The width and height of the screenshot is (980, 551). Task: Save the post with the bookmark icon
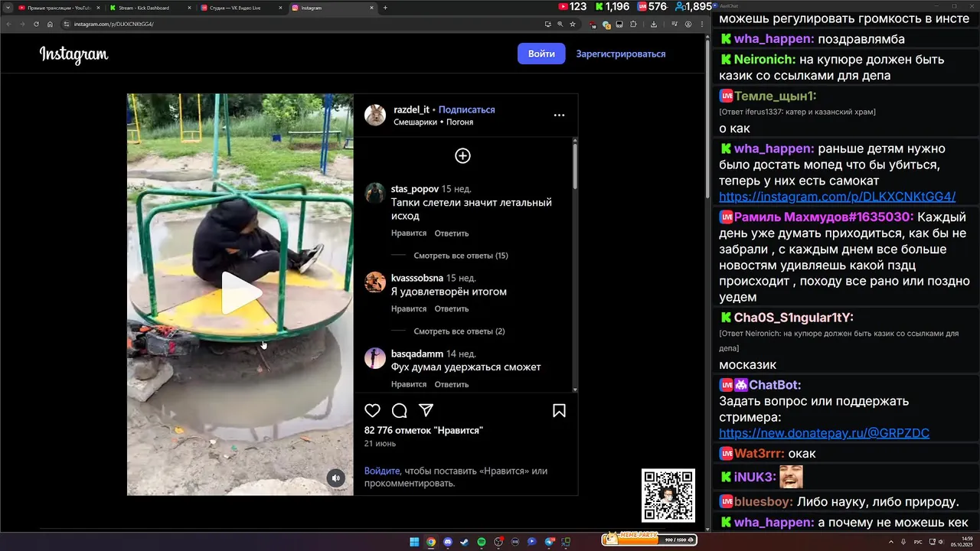point(559,411)
